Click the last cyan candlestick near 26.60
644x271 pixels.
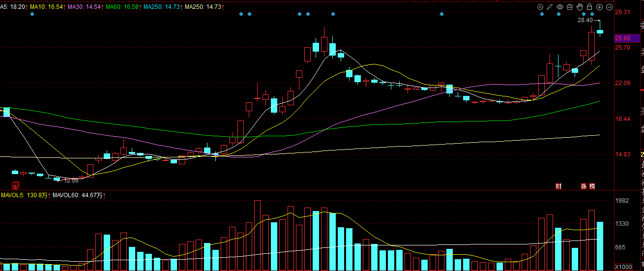point(600,31)
